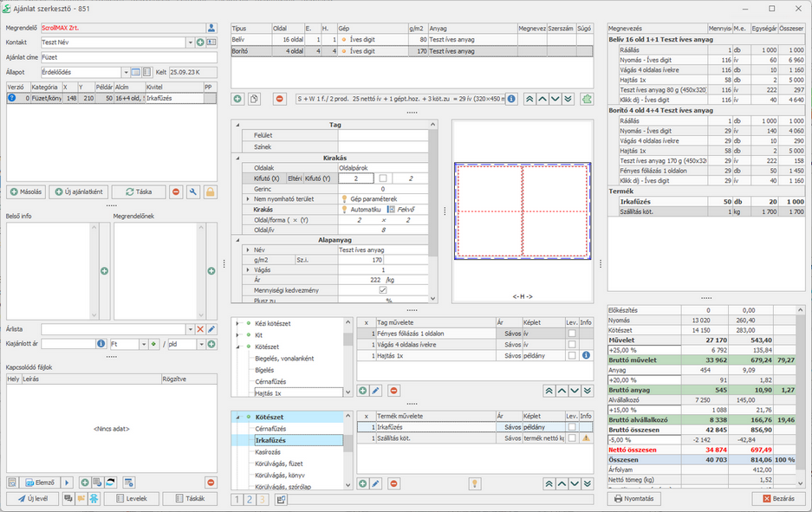Click the Ajánlat címe input field
The width and height of the screenshot is (812, 512).
click(127, 57)
